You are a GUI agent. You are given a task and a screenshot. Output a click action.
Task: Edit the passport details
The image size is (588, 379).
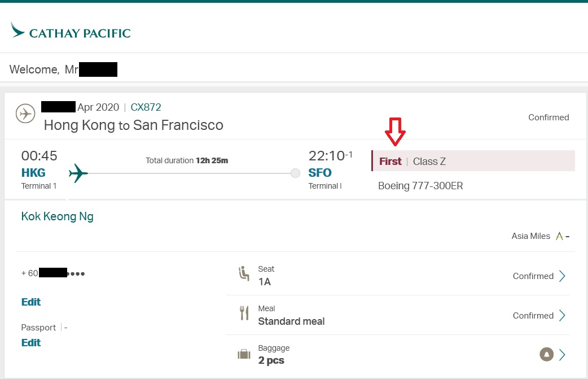click(x=31, y=343)
